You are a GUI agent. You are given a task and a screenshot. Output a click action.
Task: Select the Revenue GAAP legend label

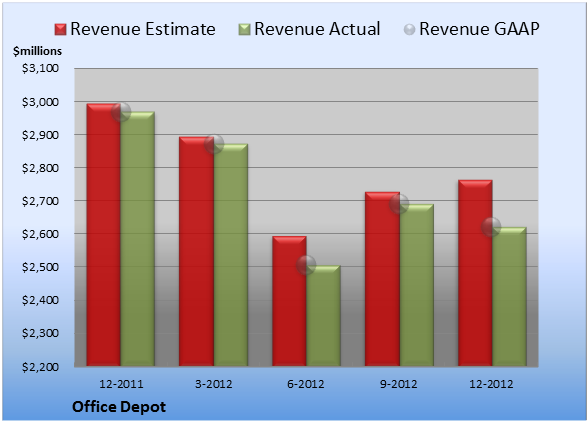coord(480,29)
